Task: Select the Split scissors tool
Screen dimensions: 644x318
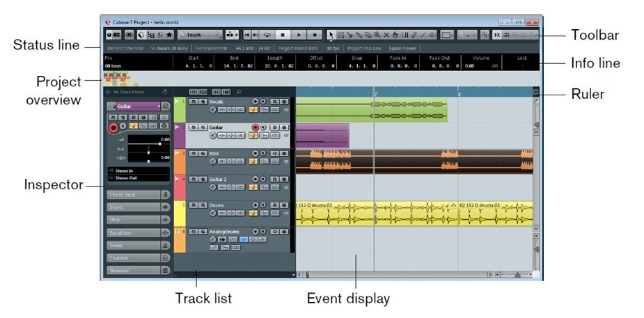Action: (x=350, y=35)
